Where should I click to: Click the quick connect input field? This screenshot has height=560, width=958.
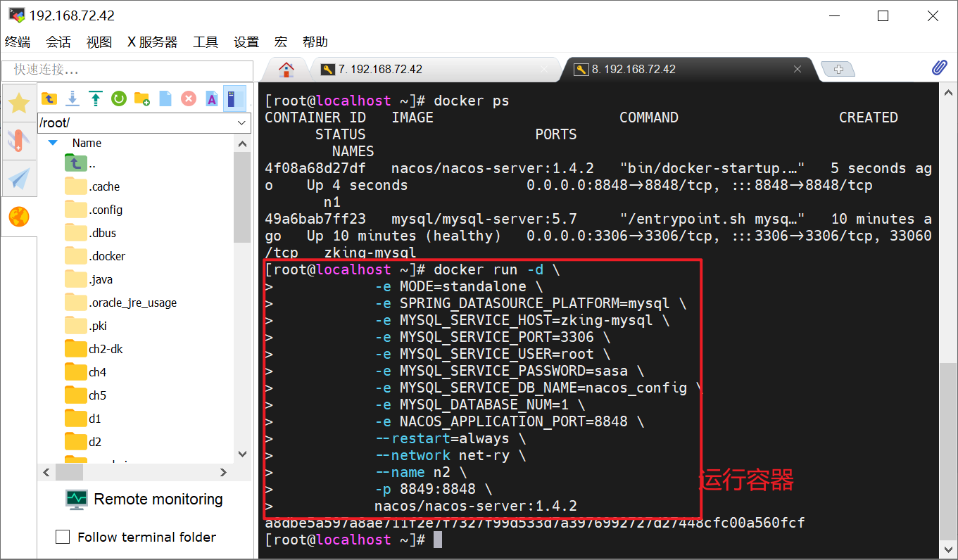pos(127,70)
